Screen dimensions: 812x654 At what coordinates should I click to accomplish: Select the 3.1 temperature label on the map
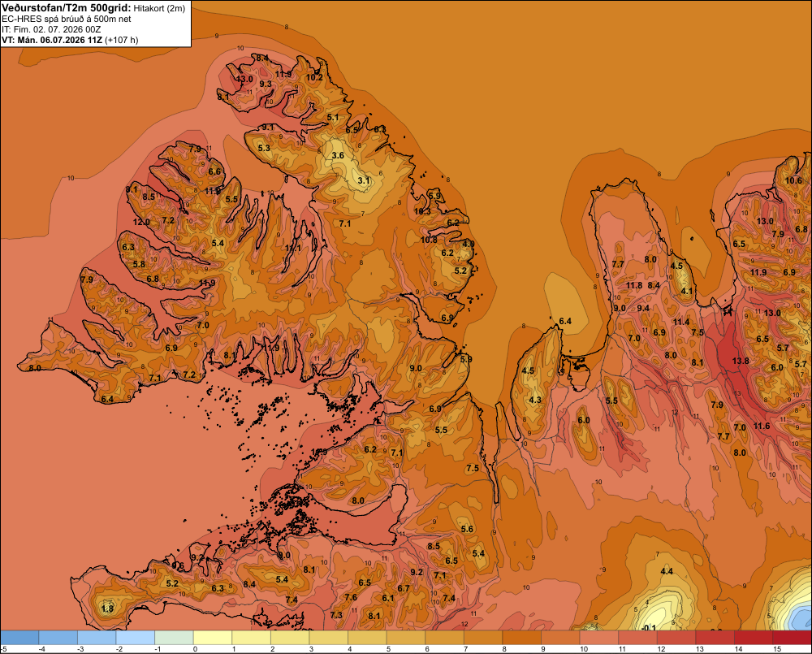364,180
